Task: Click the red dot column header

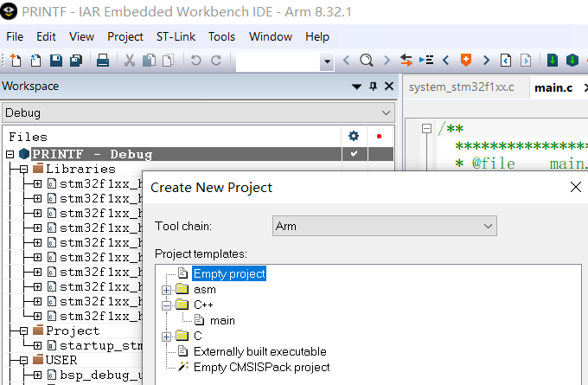Action: (379, 136)
